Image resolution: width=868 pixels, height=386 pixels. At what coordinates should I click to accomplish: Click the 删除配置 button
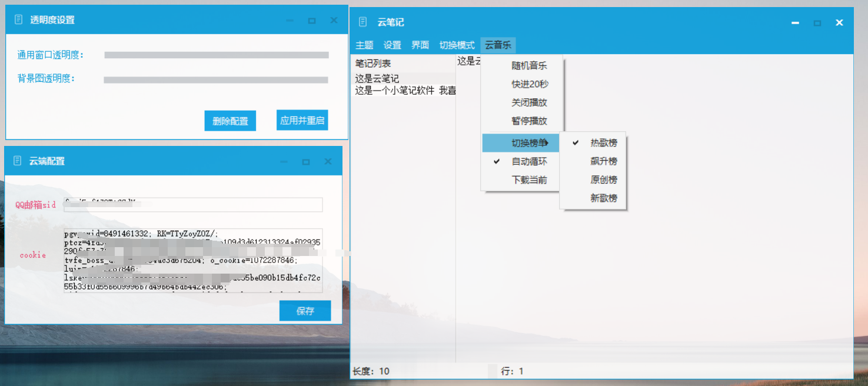coord(230,120)
